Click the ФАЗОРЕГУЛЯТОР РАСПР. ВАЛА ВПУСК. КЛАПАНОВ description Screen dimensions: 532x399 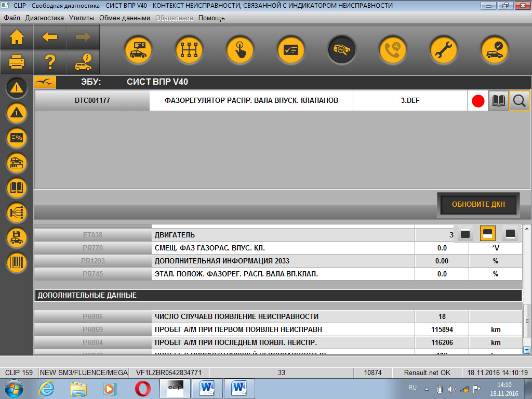click(x=251, y=100)
